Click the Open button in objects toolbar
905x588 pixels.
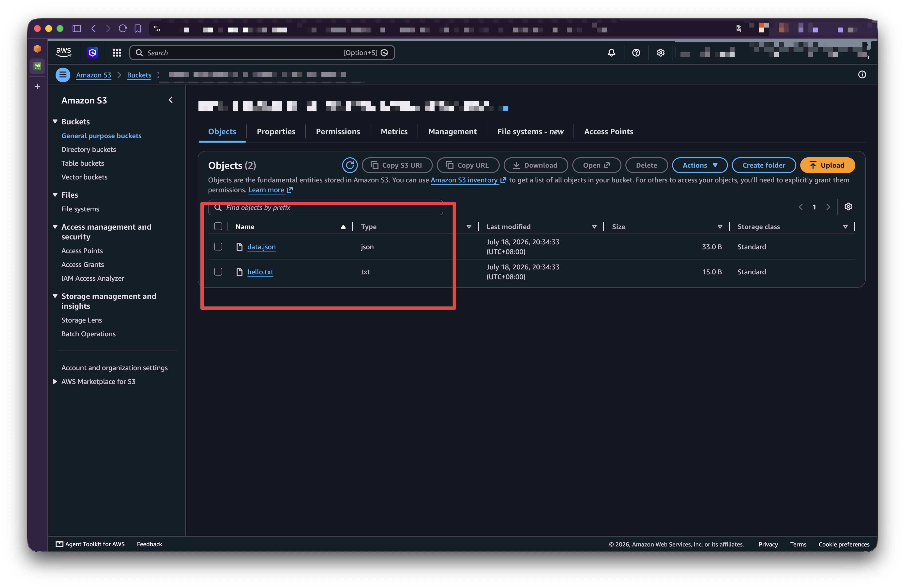(597, 165)
